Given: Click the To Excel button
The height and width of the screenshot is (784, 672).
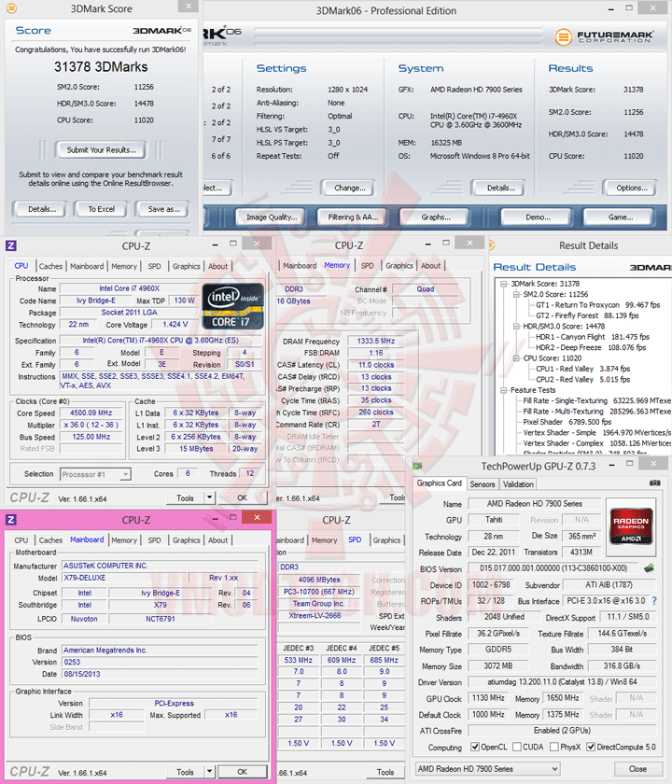Looking at the screenshot, I should click(x=102, y=209).
